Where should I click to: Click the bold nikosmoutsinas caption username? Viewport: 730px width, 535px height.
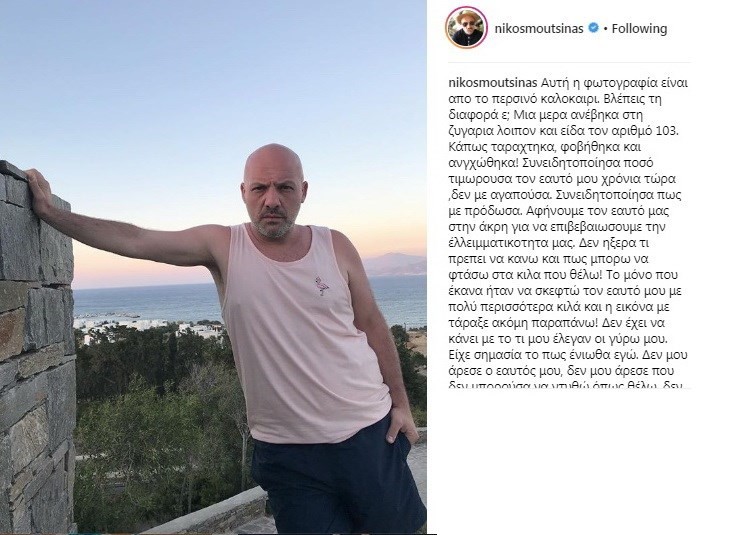pos(493,83)
